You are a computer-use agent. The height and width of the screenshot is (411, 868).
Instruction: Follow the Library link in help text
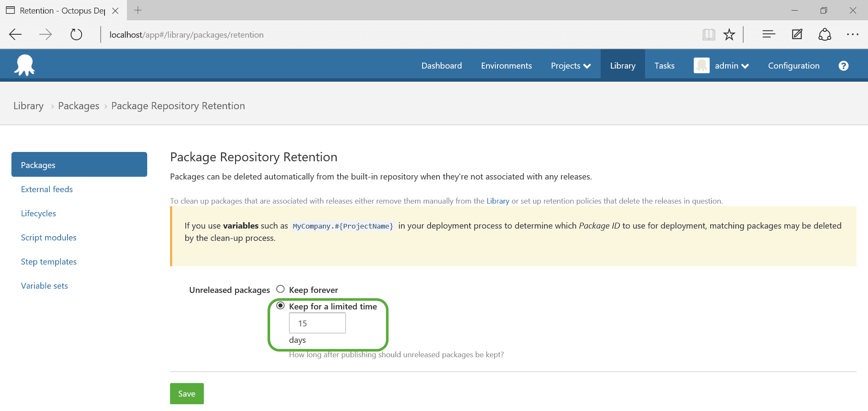(x=497, y=201)
